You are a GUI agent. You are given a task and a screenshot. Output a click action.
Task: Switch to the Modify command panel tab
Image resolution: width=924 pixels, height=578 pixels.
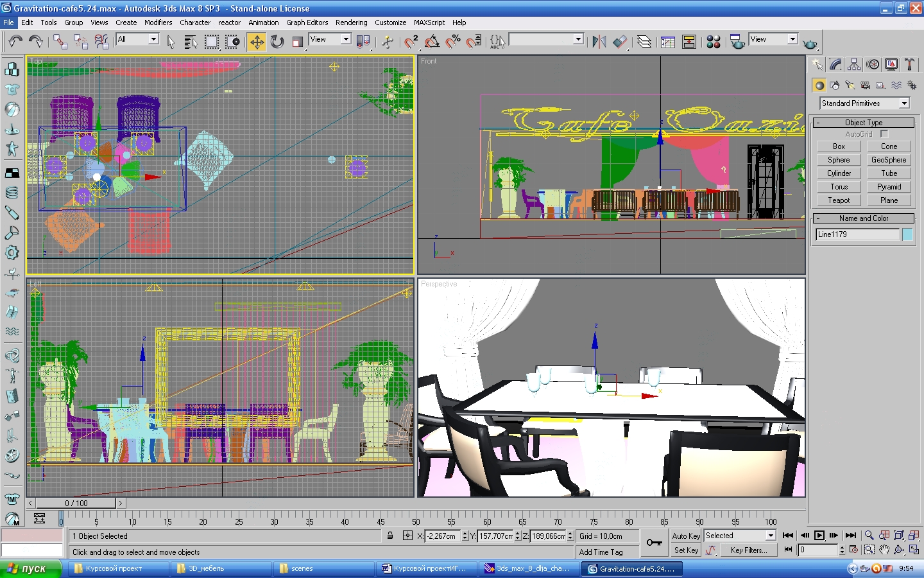(x=835, y=64)
